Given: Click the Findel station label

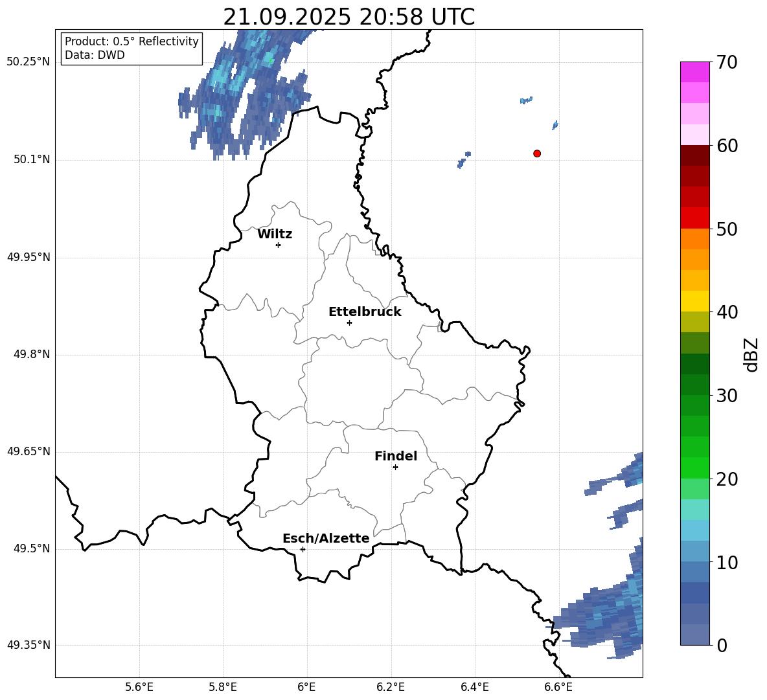Looking at the screenshot, I should tap(396, 456).
